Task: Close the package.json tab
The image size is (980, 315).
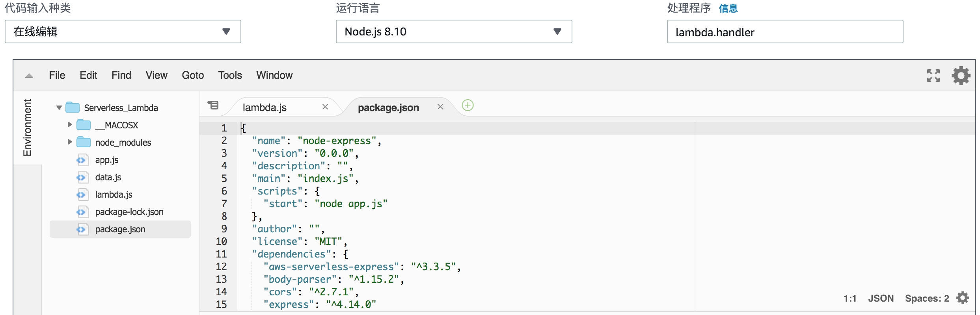Action: pos(440,107)
